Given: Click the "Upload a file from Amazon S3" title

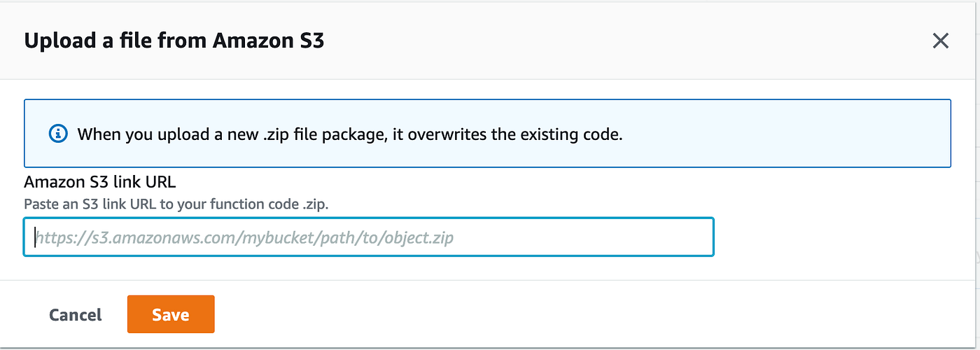Looking at the screenshot, I should [x=174, y=41].
